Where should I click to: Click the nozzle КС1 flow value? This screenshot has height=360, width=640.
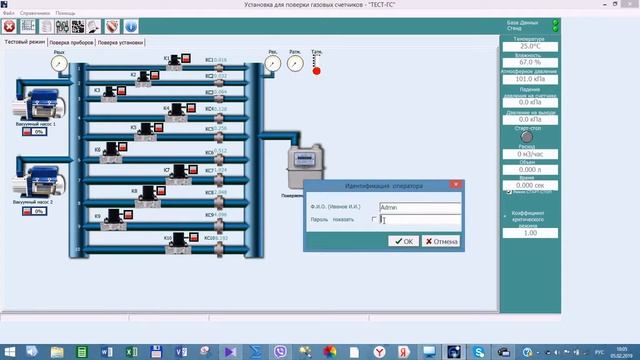tap(220, 60)
